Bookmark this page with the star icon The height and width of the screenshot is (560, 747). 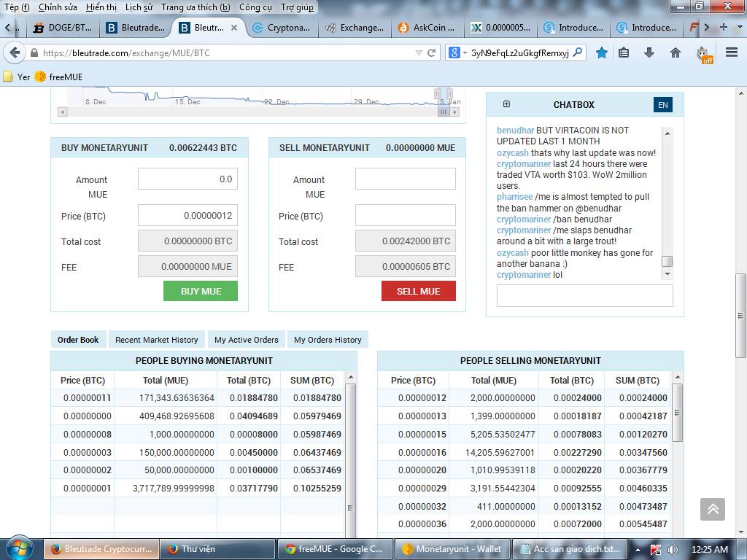point(602,52)
